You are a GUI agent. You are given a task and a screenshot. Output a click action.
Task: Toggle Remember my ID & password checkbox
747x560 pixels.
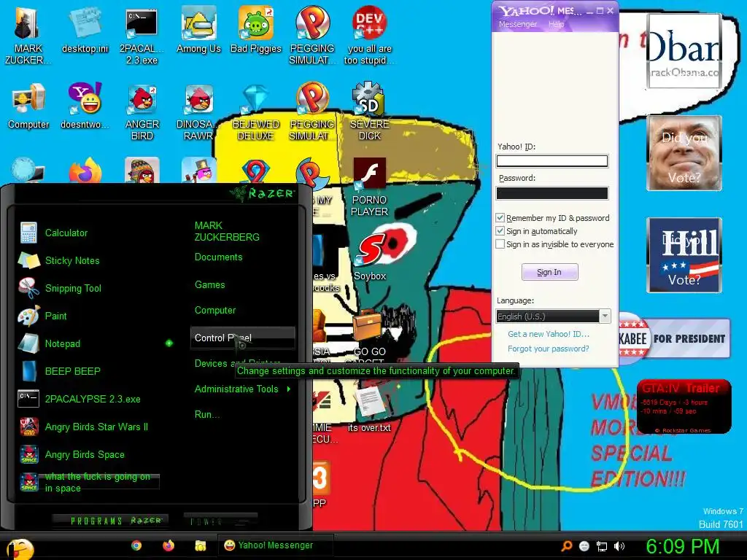coord(500,217)
